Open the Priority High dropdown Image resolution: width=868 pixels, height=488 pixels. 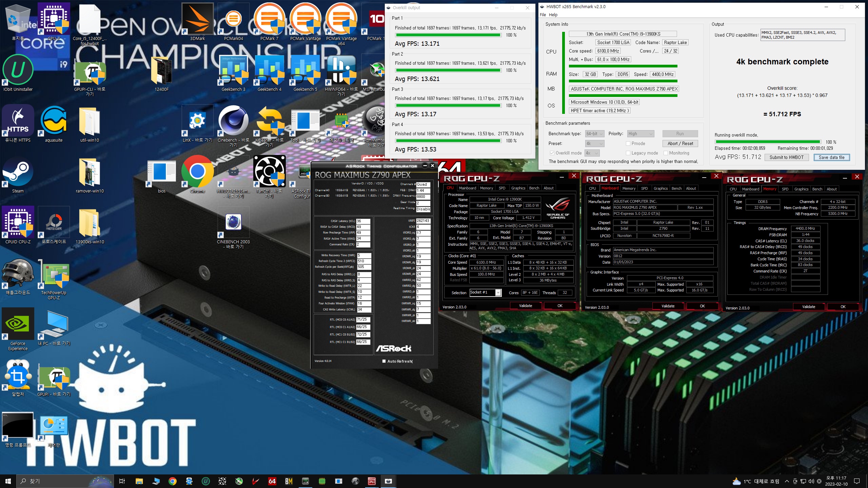(640, 134)
